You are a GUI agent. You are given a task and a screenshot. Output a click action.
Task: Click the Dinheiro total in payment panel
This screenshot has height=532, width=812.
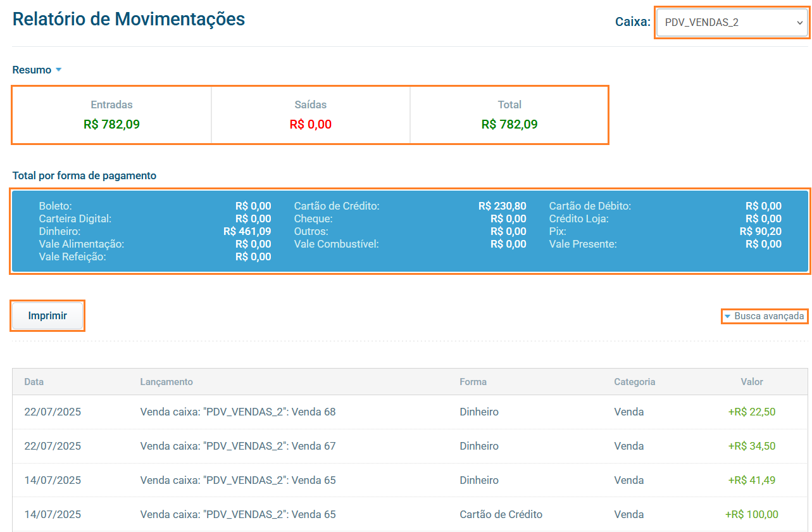point(247,232)
